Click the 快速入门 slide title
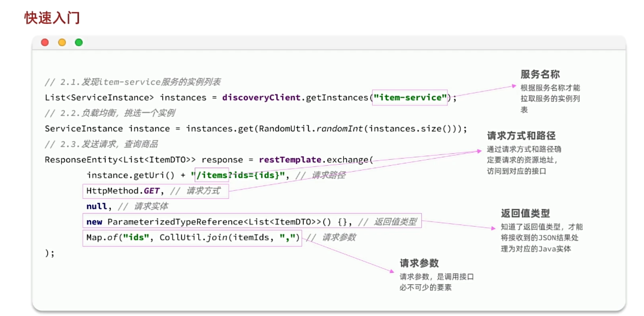 (x=52, y=17)
